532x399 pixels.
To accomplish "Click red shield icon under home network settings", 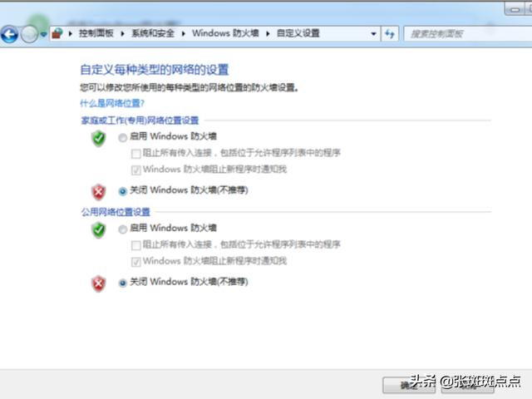I will pyautogui.click(x=99, y=191).
